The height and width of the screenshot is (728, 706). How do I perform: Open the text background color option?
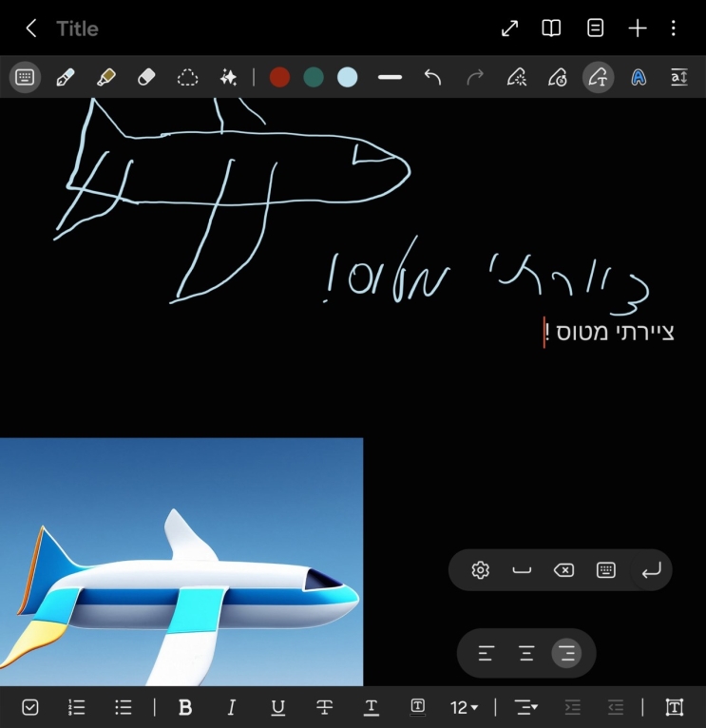[417, 707]
